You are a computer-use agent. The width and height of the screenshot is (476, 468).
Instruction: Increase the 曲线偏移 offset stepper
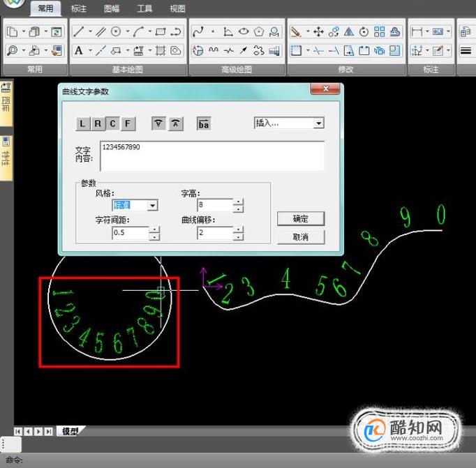238,229
